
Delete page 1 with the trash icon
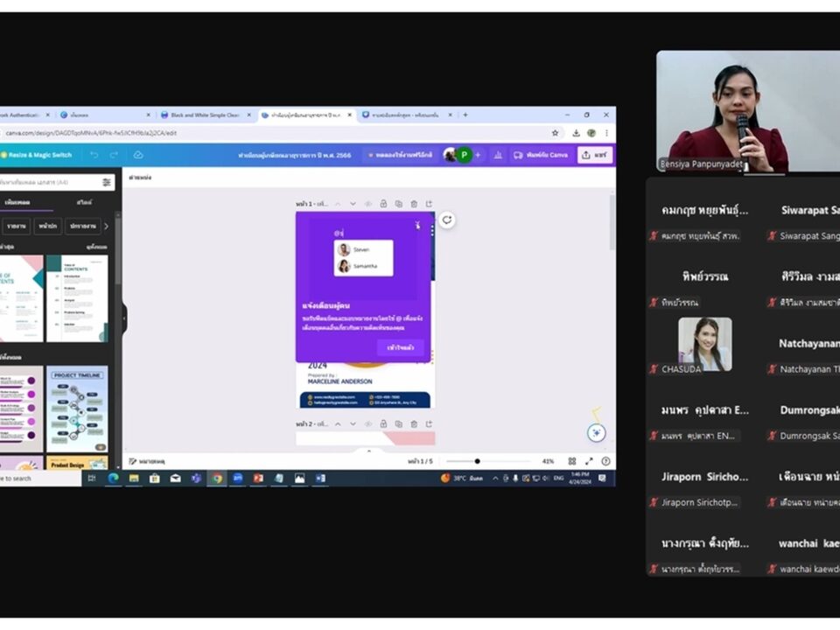coord(414,204)
